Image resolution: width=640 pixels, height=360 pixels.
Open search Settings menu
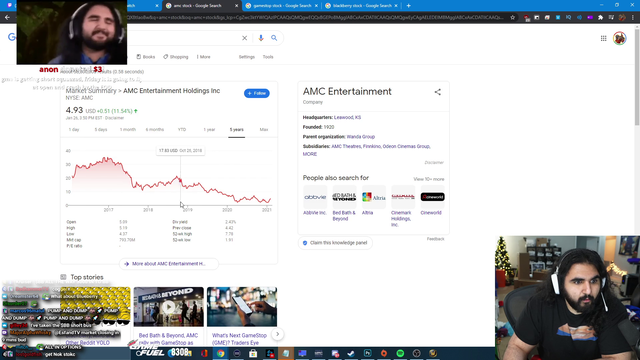point(247,57)
